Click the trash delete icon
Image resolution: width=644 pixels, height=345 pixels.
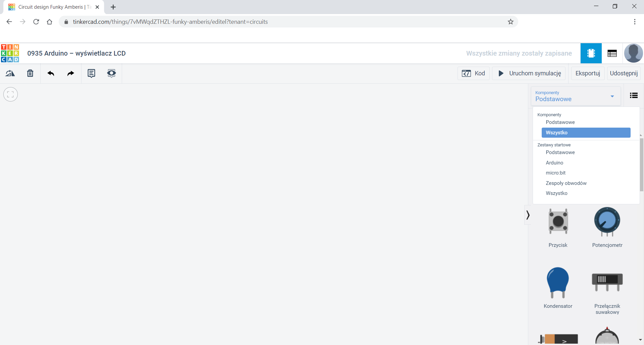pos(30,73)
